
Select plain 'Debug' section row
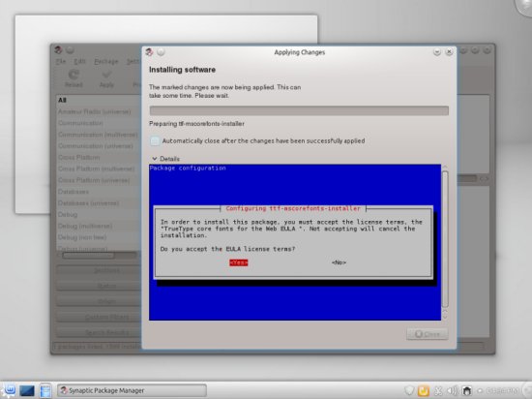coord(99,215)
